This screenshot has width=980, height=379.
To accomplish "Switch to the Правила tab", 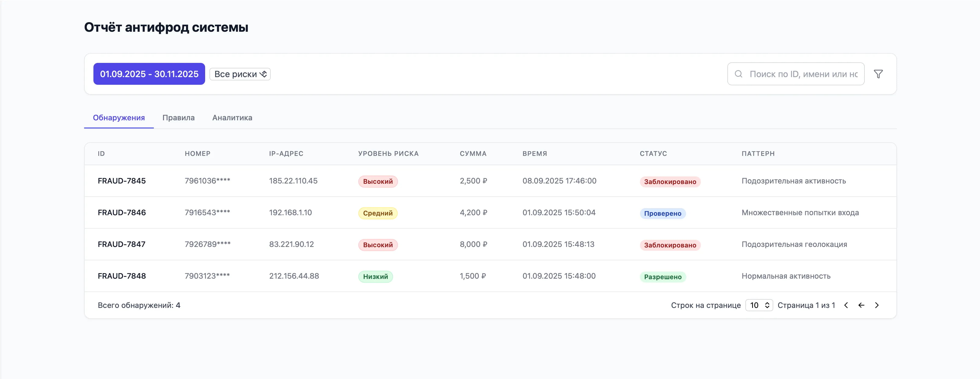I will [x=178, y=118].
